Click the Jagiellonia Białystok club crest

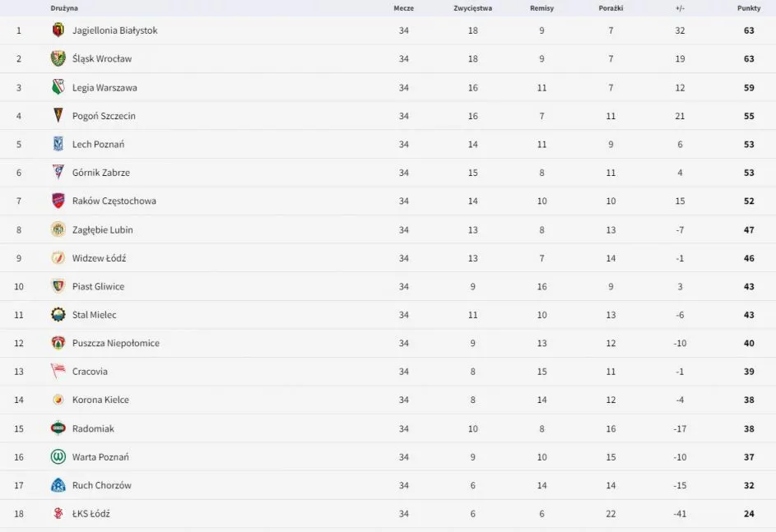tap(58, 30)
